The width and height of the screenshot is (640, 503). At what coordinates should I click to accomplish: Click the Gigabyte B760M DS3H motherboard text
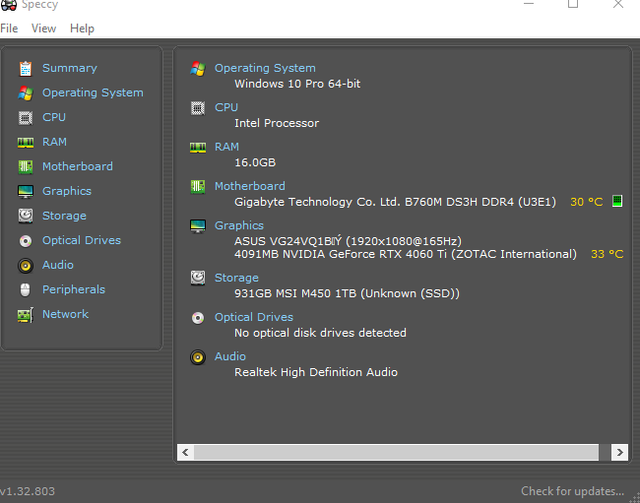tap(395, 202)
